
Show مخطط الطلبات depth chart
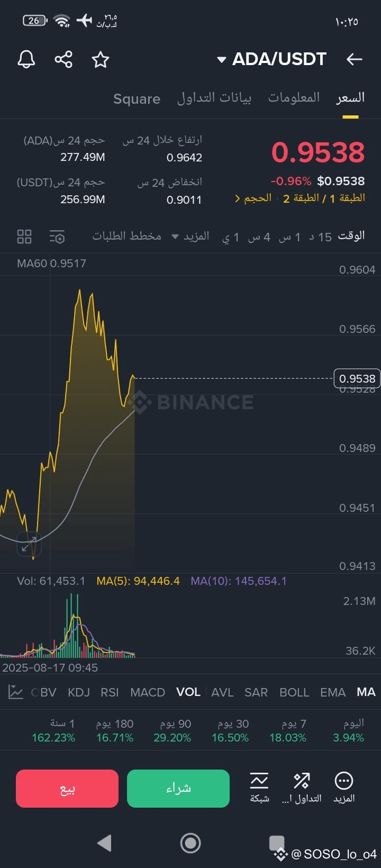127,236
